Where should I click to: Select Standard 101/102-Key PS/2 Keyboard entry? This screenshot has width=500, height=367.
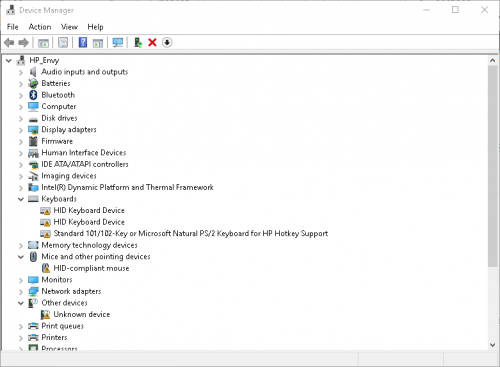(191, 233)
